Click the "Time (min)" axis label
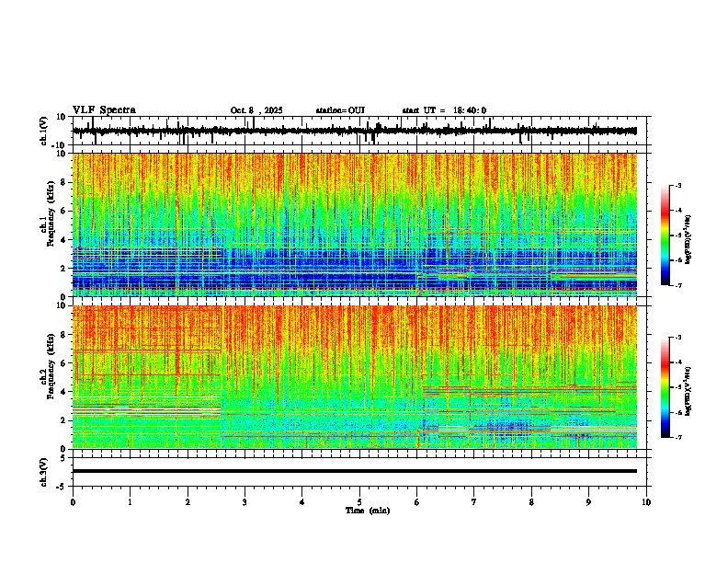Viewport: 728px width, 563px height. [368, 511]
